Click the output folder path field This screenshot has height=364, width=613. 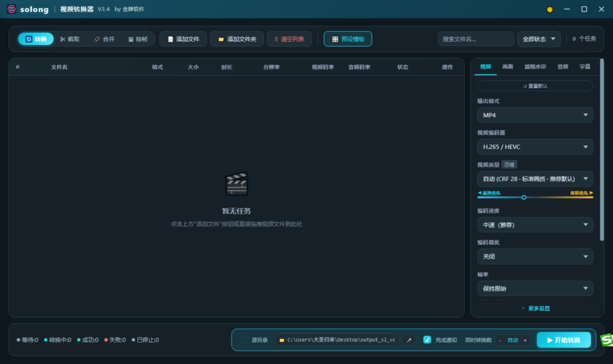(337, 340)
